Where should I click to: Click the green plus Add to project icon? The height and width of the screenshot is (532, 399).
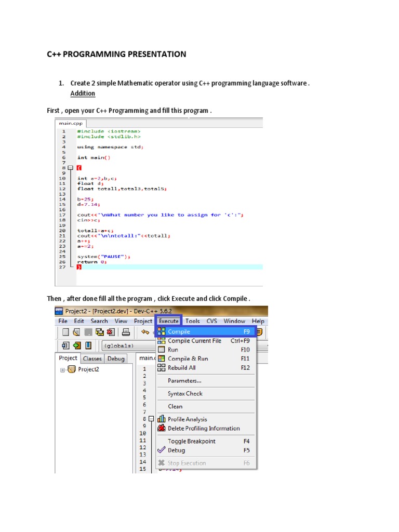coord(77,345)
